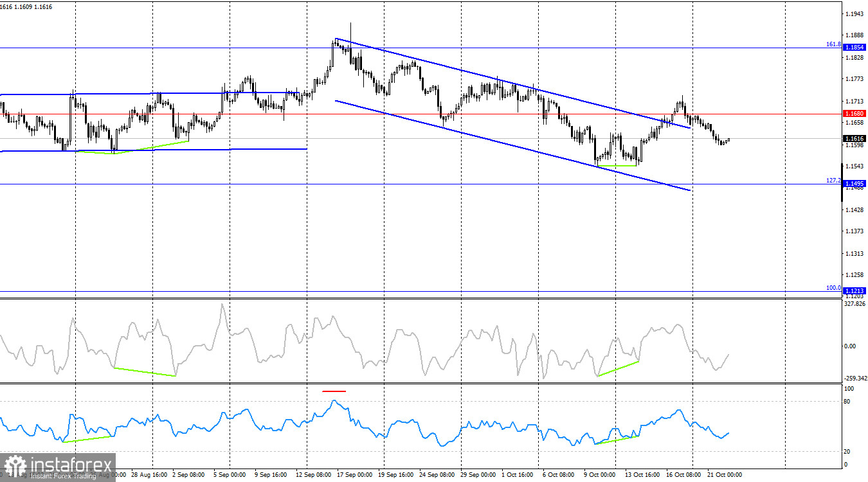Screen dimensions: 868x482
Task: Click the OHLC quote text at chart top
Action: click(26, 7)
